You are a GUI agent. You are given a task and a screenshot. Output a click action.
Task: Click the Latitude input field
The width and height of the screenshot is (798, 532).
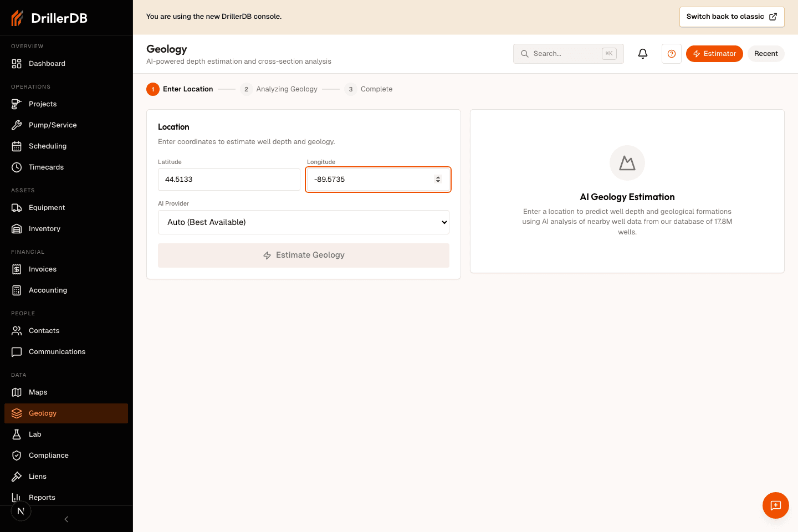[229, 180]
